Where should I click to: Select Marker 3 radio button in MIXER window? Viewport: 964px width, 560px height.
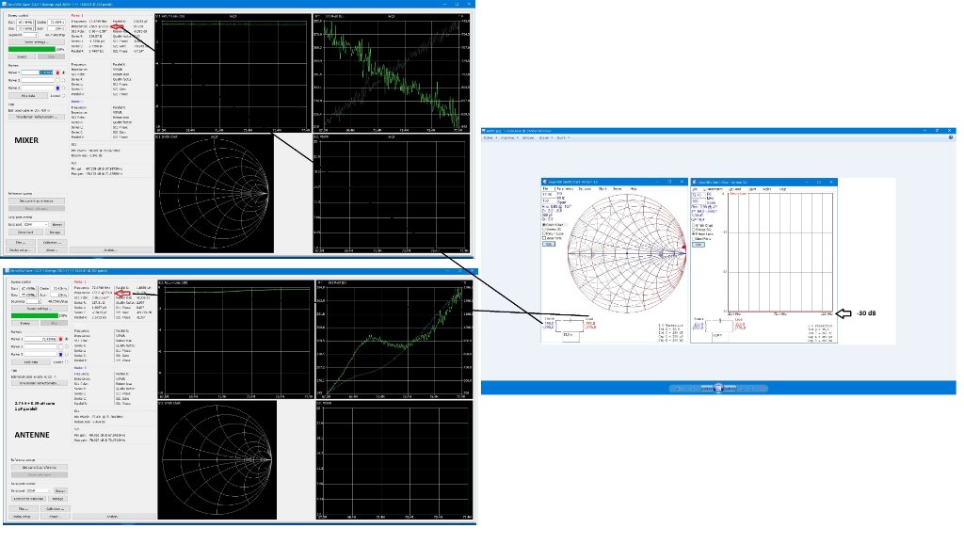[63, 88]
